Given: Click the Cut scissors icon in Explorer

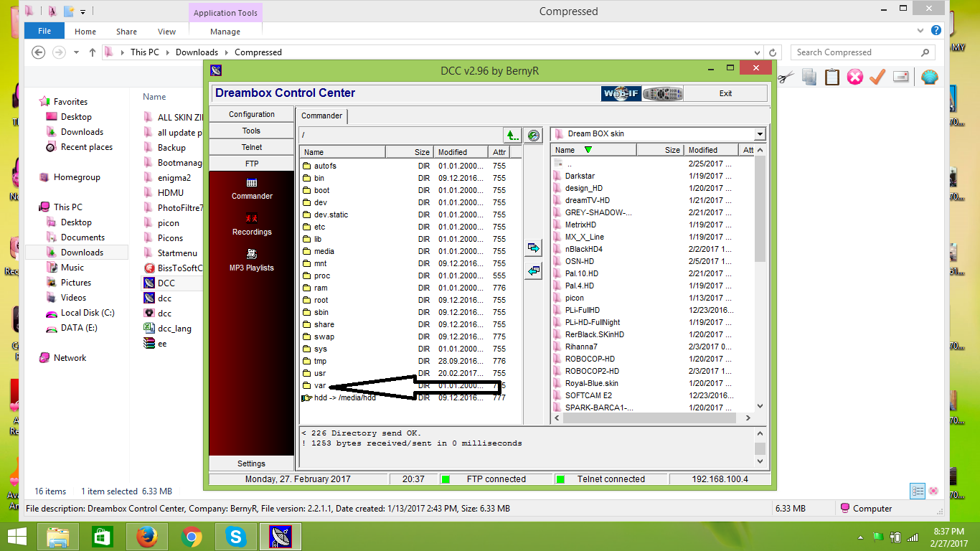Looking at the screenshot, I should [x=786, y=77].
